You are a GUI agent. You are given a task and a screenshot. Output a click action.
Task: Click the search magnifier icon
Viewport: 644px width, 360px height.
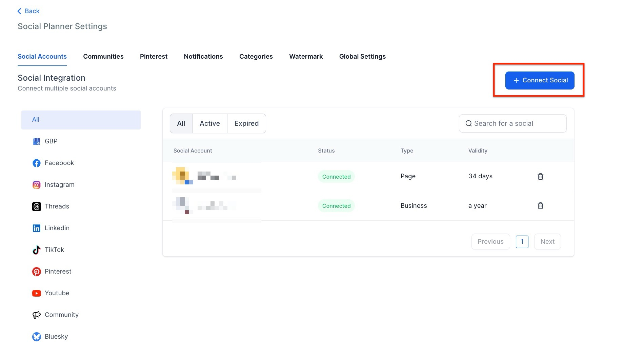(x=468, y=123)
